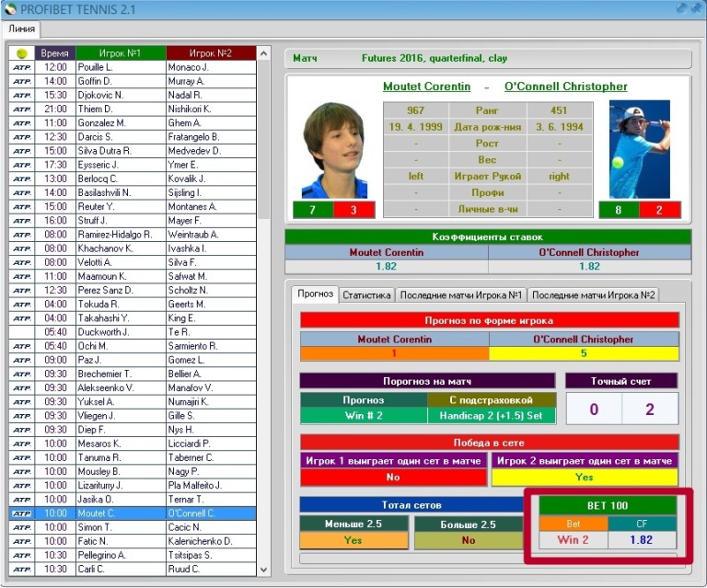Click ATP icon next to Djokovic N.

21,95
